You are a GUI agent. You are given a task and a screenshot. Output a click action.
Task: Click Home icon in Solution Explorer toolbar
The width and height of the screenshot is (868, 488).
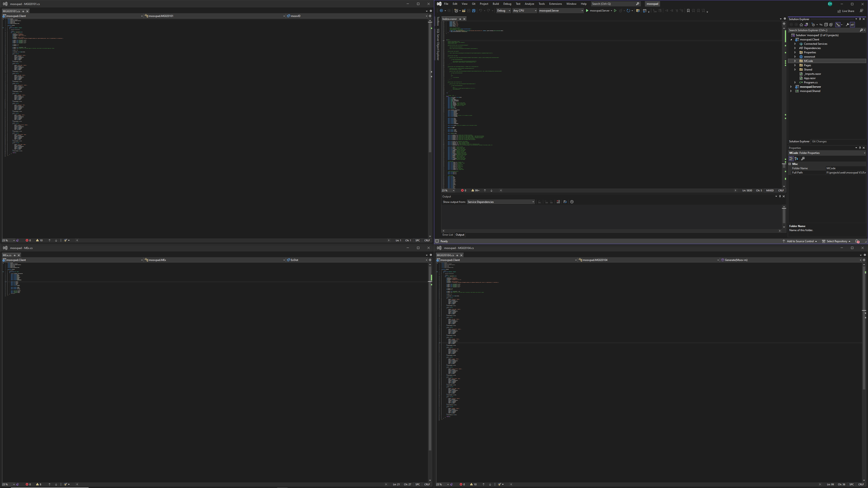click(x=801, y=25)
